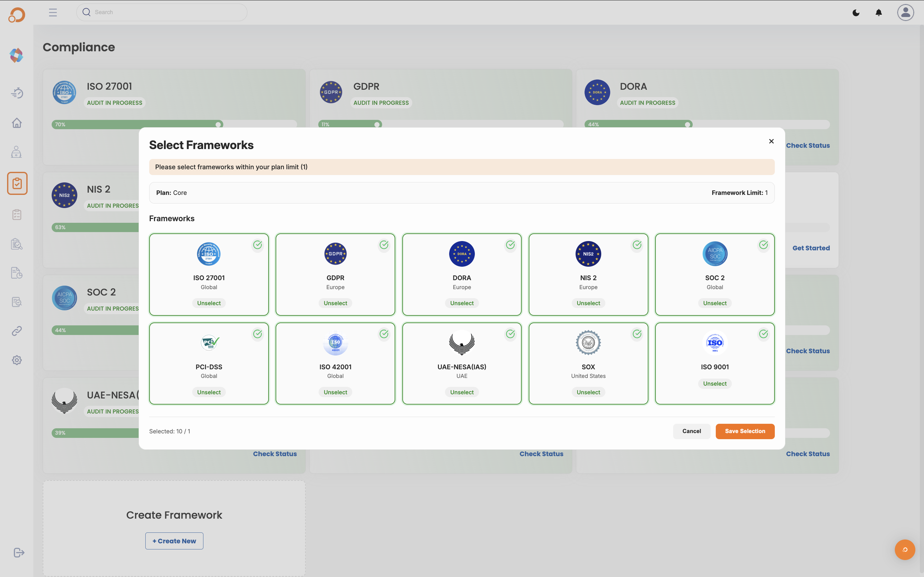Viewport: 924px width, 577px height.
Task: Select the compliance clipboard tab in sidebar
Action: pos(17,183)
